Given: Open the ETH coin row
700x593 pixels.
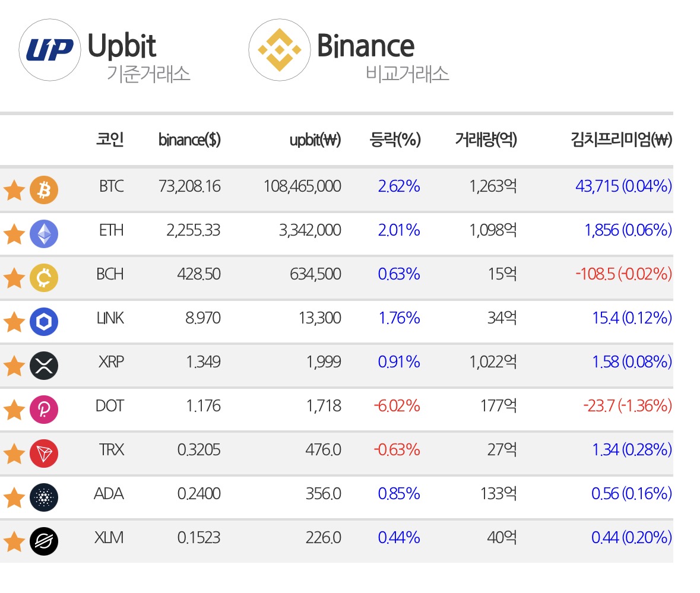Looking at the screenshot, I should 337,234.
